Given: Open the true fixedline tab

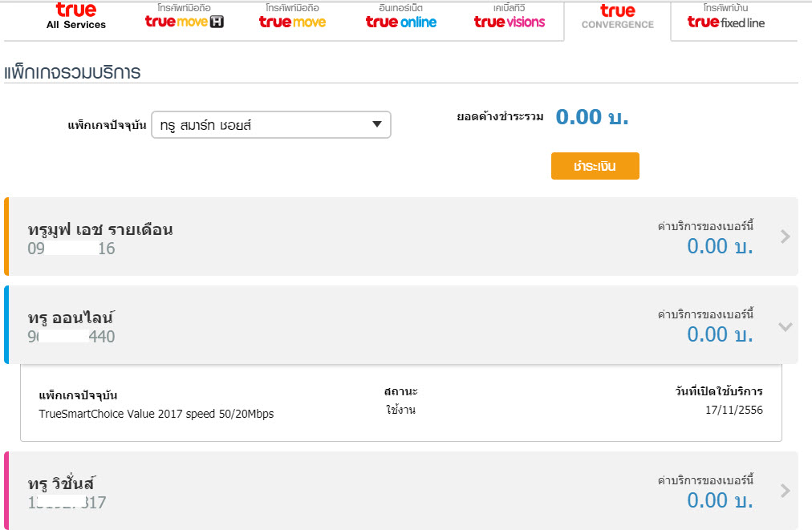Looking at the screenshot, I should [x=726, y=16].
